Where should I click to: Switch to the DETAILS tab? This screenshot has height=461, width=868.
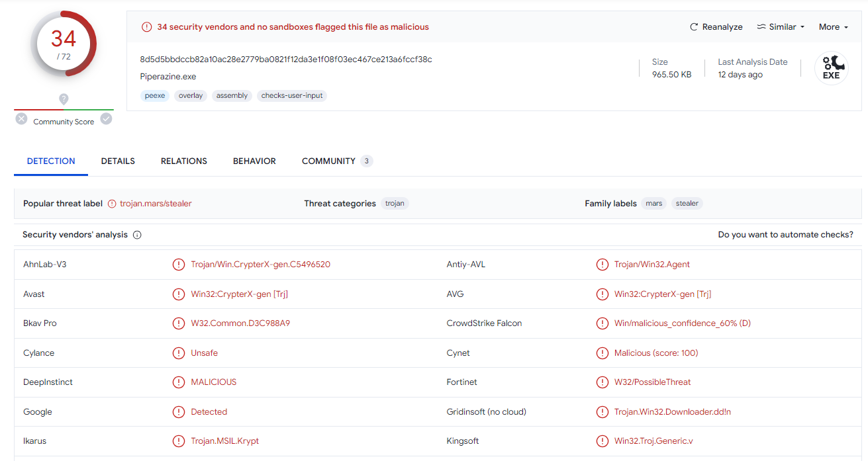118,161
